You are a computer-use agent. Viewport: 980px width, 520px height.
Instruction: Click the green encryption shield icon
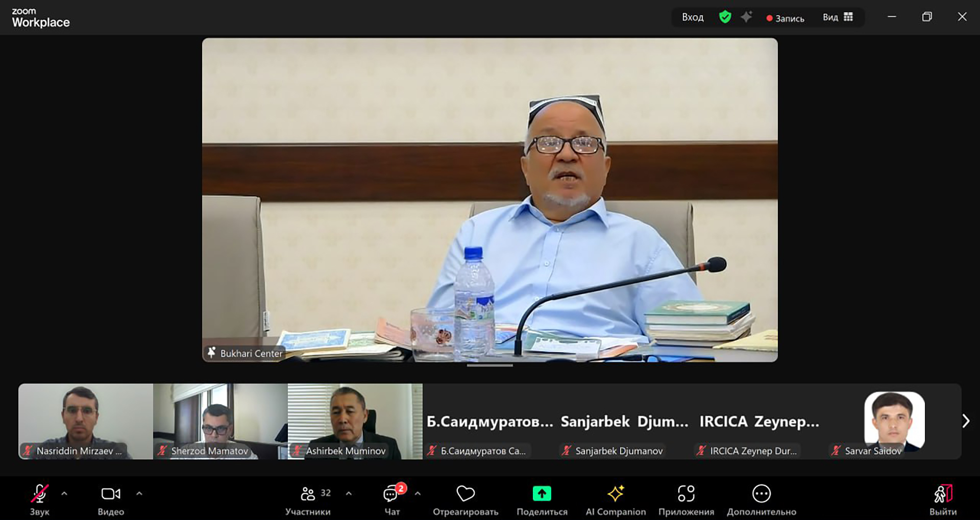pyautogui.click(x=725, y=17)
